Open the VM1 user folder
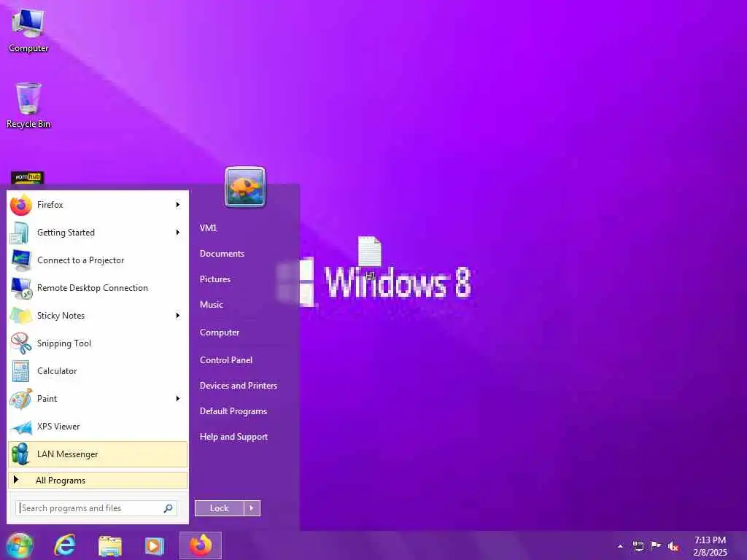Image resolution: width=747 pixels, height=560 pixels. (x=208, y=228)
